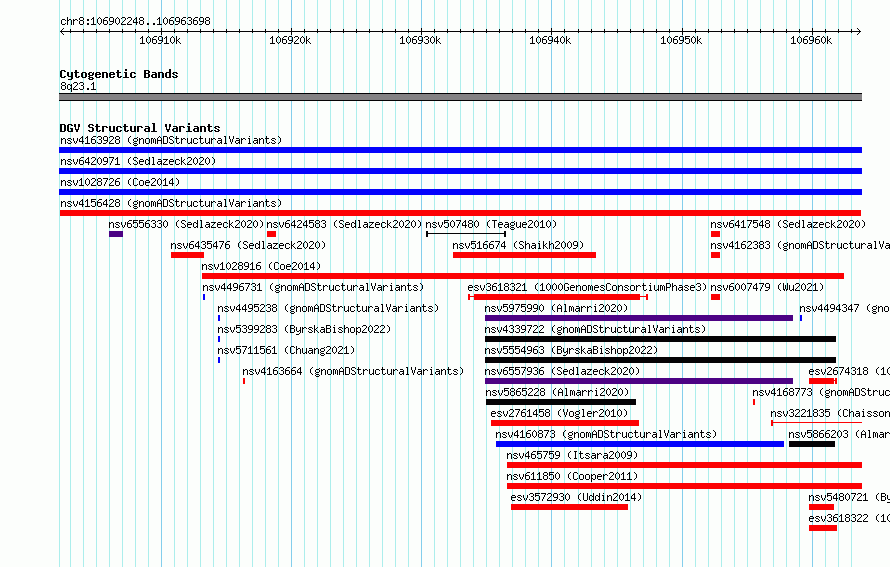Image resolution: width=890 pixels, height=567 pixels.
Task: Click the black nsv5865228 variant bar
Action: (561, 402)
